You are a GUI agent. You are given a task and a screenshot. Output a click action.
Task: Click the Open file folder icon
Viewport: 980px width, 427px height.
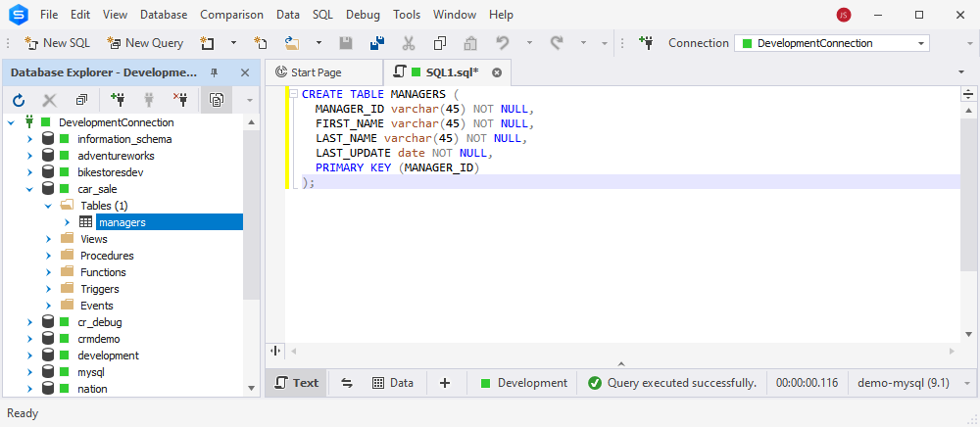click(292, 43)
